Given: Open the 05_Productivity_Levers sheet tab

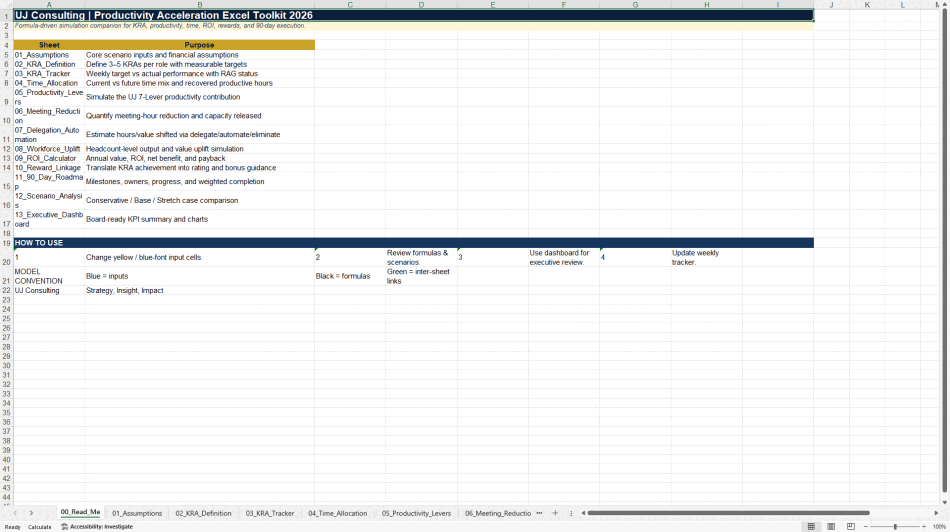Looking at the screenshot, I should click(x=416, y=513).
